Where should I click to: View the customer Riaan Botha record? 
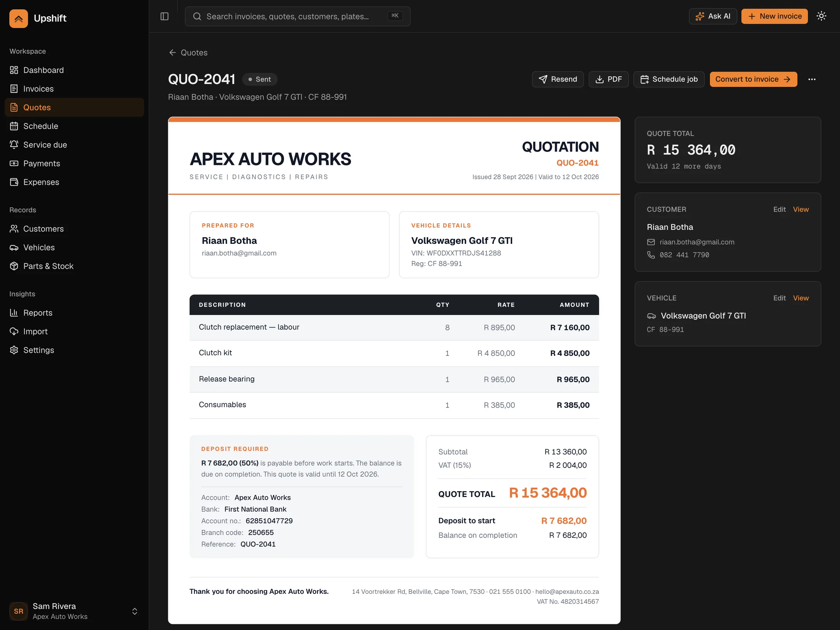click(x=801, y=209)
